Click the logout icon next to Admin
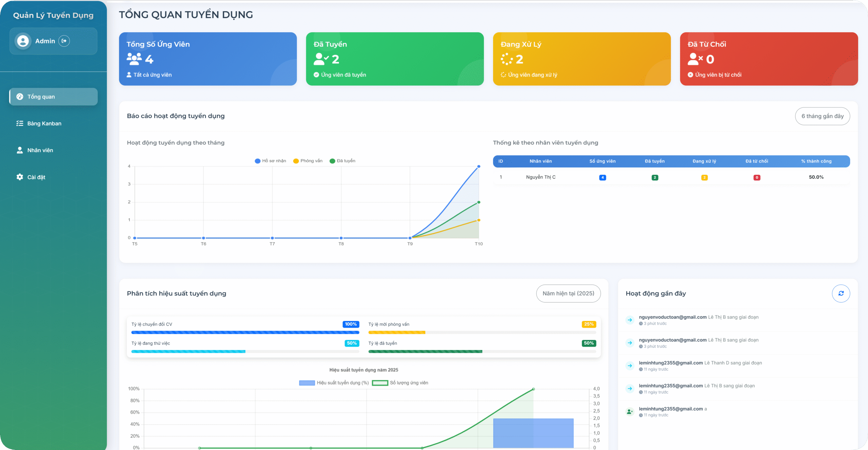The image size is (868, 450). [64, 41]
